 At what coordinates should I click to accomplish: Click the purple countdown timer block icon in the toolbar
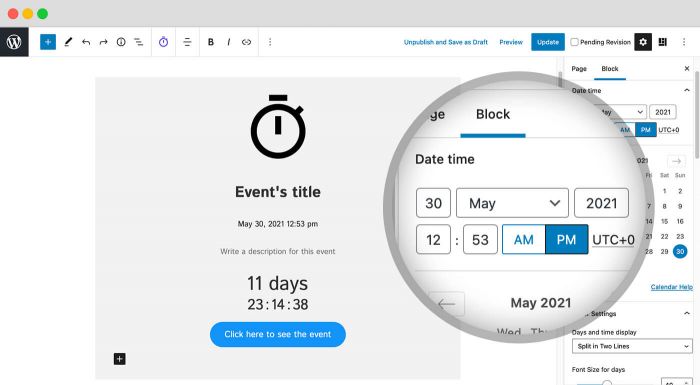[163, 42]
